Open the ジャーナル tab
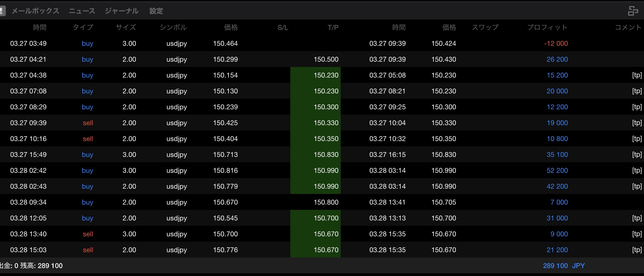The width and height of the screenshot is (644, 276). (x=122, y=11)
